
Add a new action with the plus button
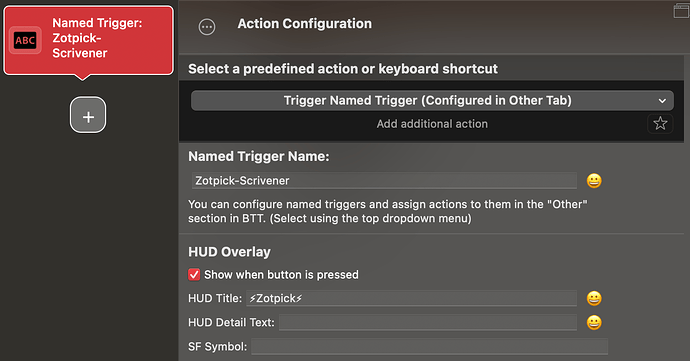click(x=88, y=115)
